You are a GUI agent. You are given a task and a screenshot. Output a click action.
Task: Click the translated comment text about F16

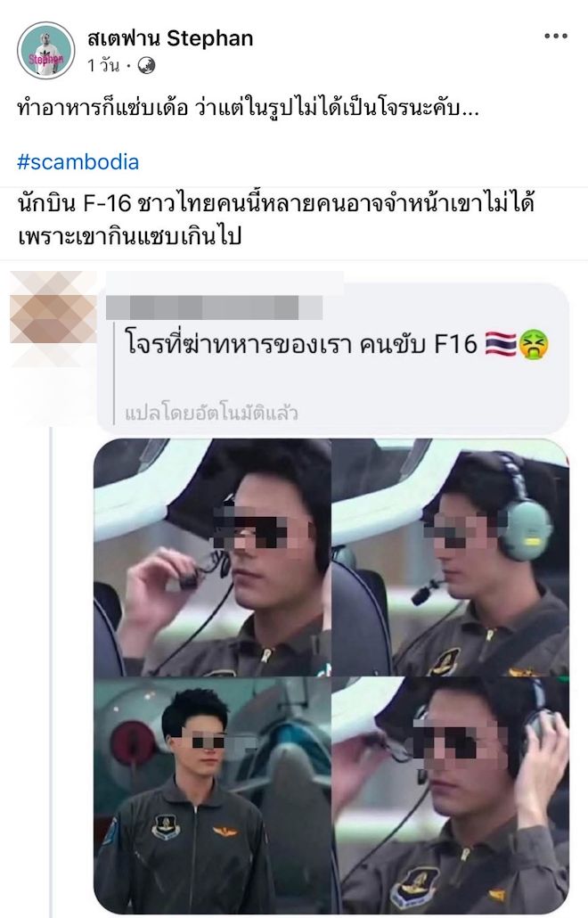point(302,344)
